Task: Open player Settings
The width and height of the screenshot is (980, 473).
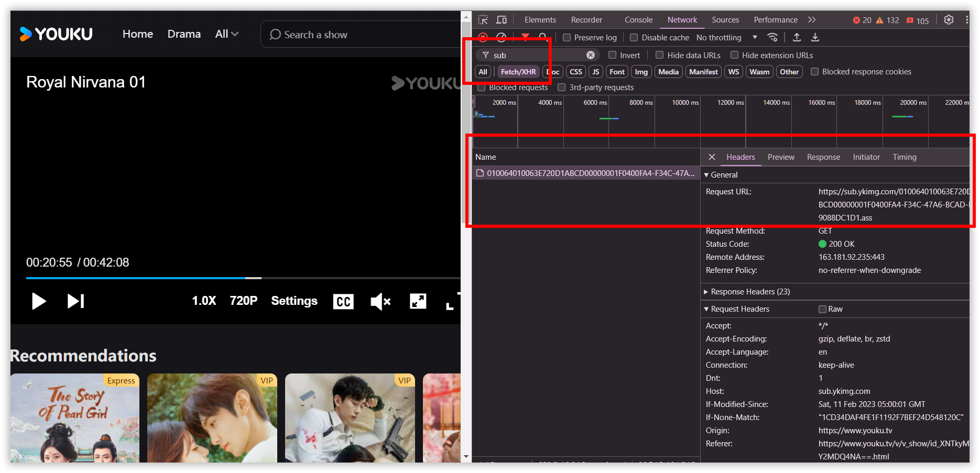Action: [294, 301]
